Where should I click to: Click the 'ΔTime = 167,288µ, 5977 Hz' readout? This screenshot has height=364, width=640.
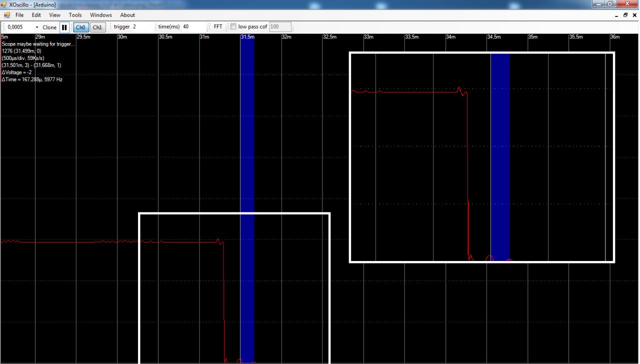coord(32,79)
